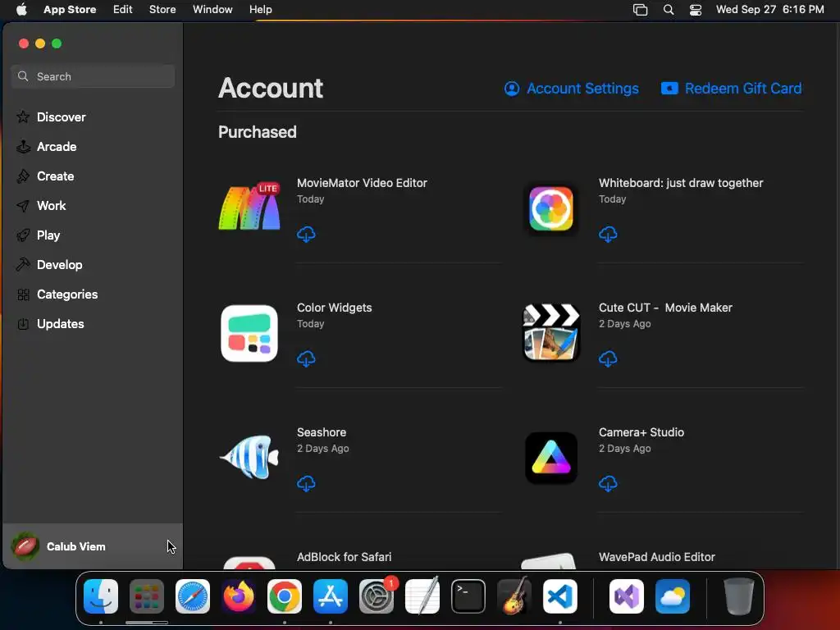Open the Help menu

(260, 9)
